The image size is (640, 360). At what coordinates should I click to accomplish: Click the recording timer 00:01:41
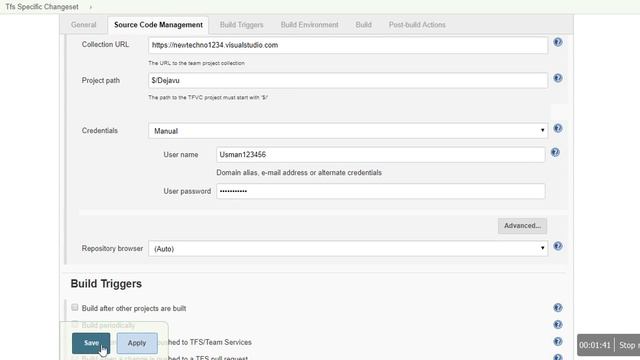(595, 345)
